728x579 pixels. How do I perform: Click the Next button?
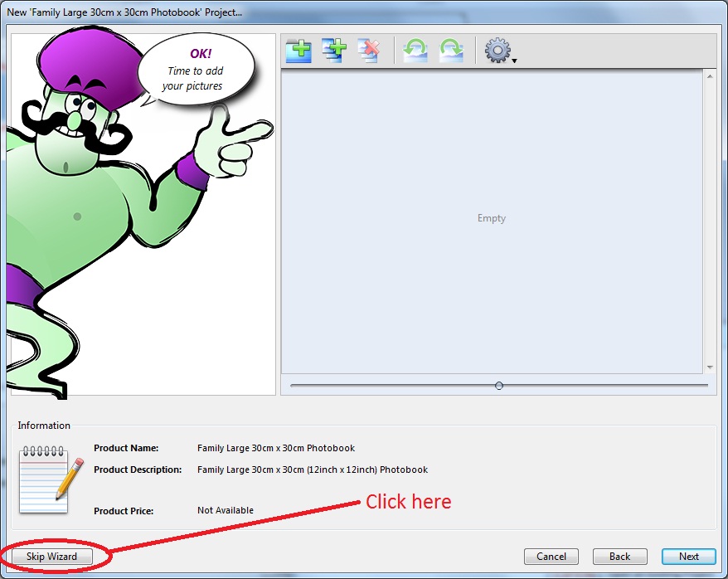pos(688,557)
